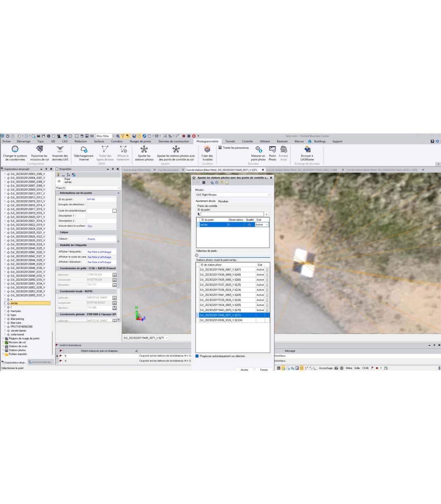Select PRS718748992388 point in tree
Viewport: 441px width, 504px height.
pos(21,327)
